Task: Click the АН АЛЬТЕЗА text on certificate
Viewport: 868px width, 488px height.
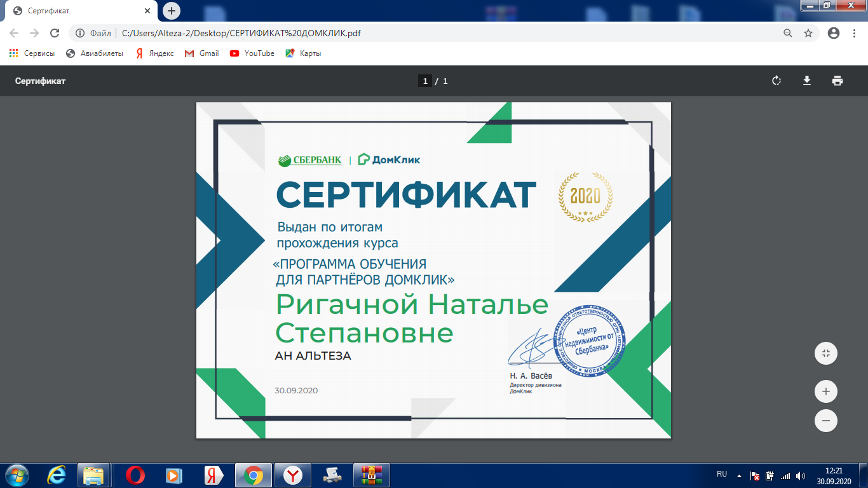Action: 313,356
